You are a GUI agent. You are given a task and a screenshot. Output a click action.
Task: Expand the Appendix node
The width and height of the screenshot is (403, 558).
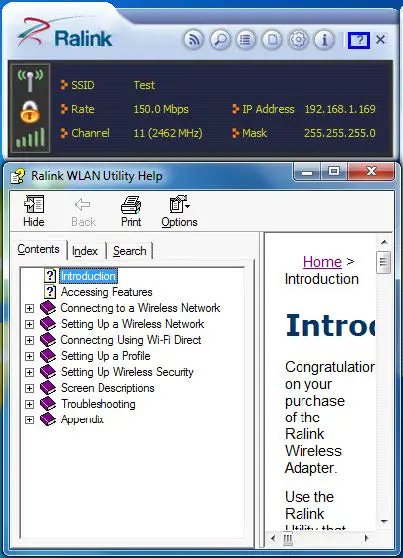[30, 420]
